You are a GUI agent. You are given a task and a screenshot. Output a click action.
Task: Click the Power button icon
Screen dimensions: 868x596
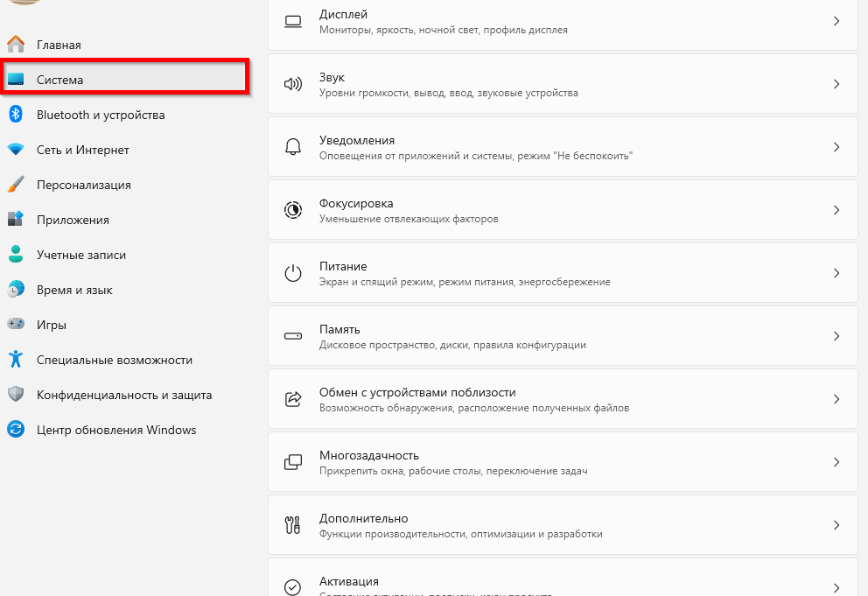click(293, 273)
